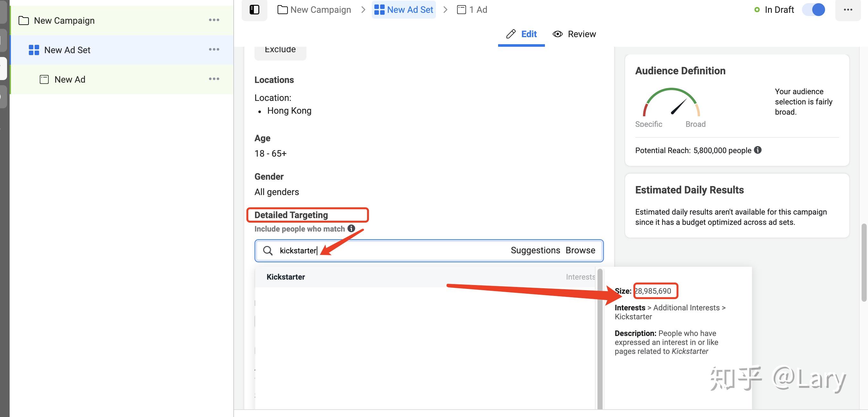Open three-dot menu for New Ad

(214, 79)
